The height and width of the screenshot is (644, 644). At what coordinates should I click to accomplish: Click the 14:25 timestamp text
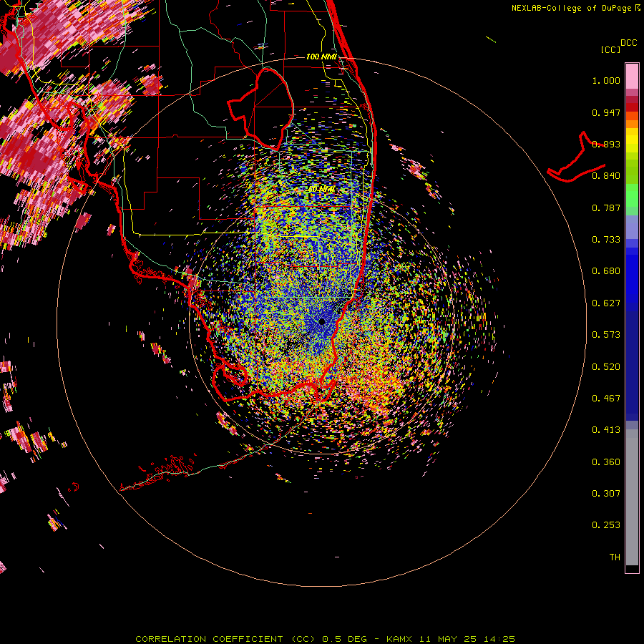pos(499,639)
